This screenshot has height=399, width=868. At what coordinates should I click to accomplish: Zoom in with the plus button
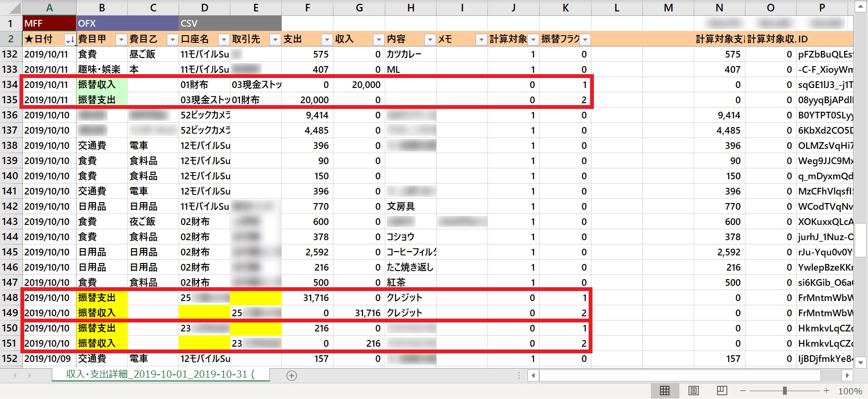click(827, 391)
